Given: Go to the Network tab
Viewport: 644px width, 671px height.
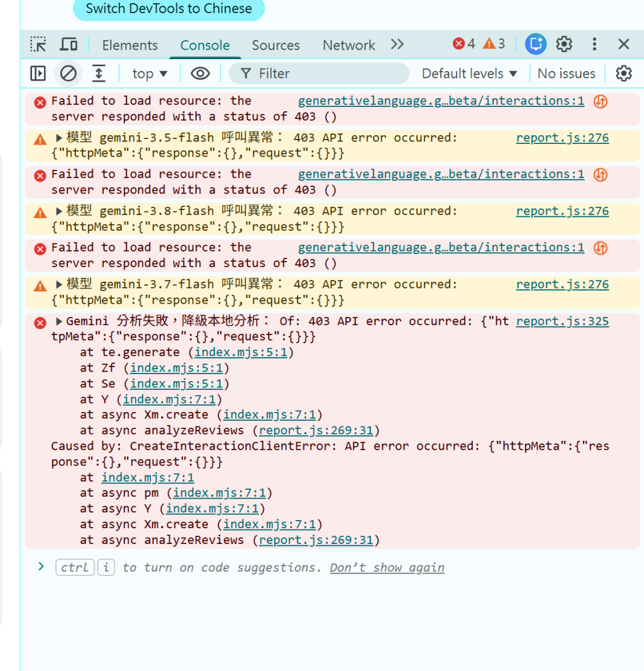Looking at the screenshot, I should tap(349, 45).
